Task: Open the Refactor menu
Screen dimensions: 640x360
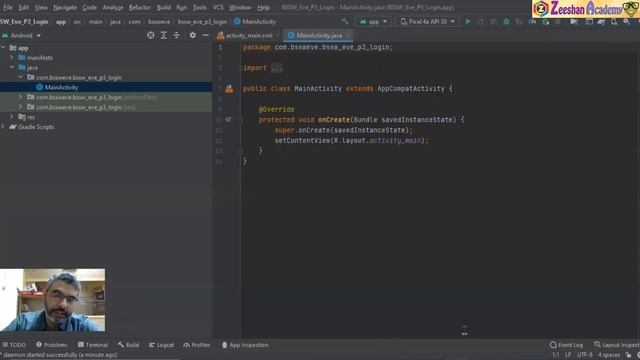Action: pos(140,7)
